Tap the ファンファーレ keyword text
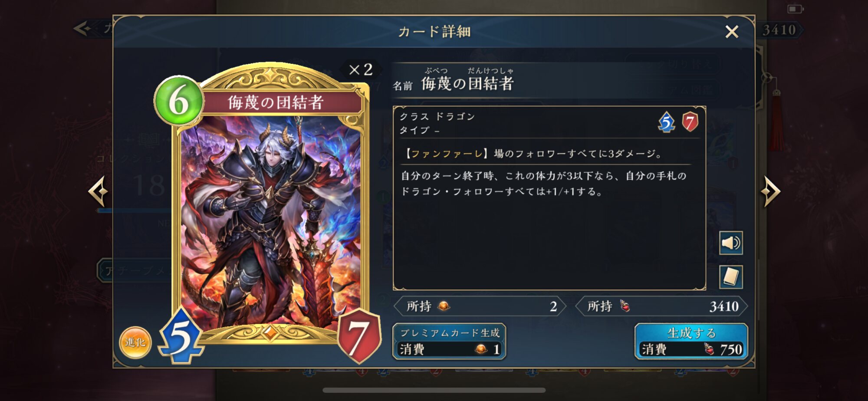 (x=447, y=154)
